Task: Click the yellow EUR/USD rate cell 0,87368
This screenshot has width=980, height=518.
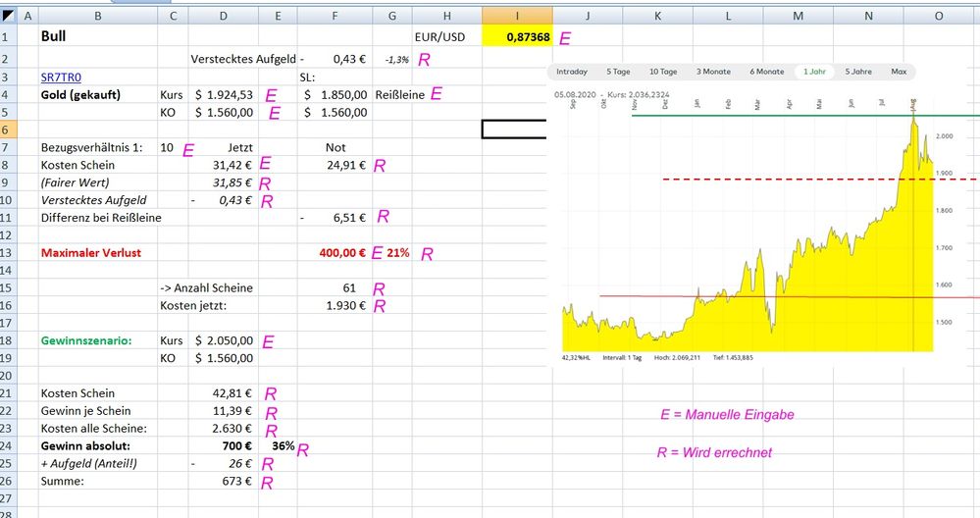Action: tap(517, 36)
